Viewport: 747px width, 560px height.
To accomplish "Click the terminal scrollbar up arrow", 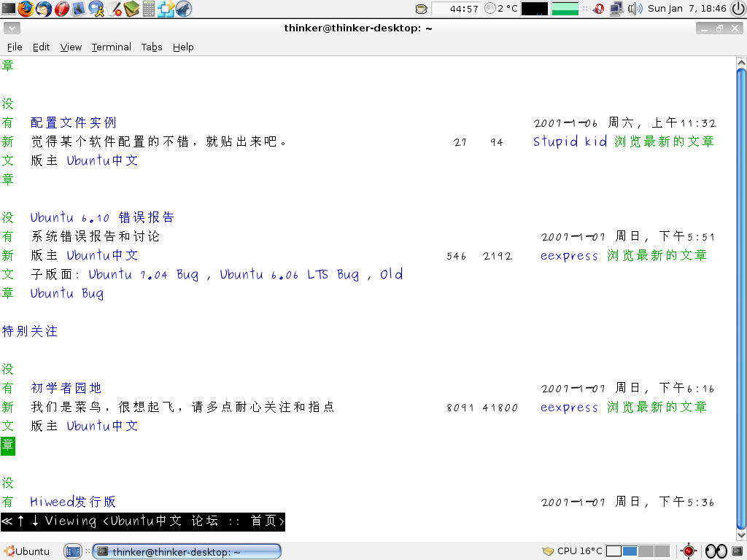I will coord(741,62).
